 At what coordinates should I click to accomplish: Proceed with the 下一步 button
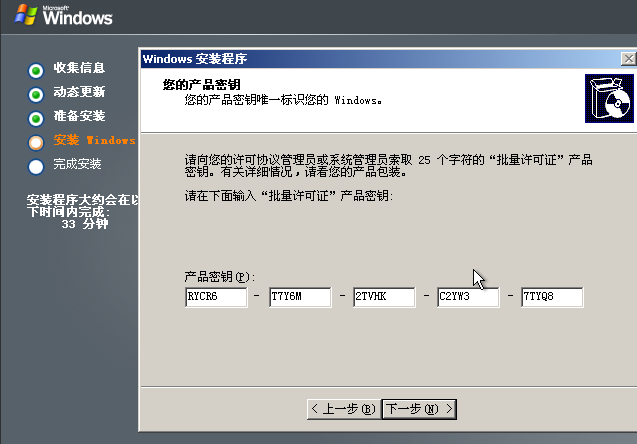(419, 408)
